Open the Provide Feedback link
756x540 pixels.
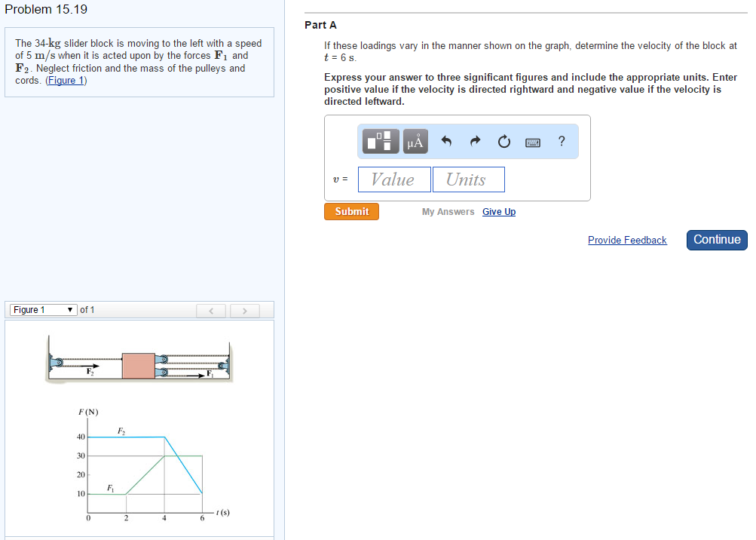coord(627,240)
